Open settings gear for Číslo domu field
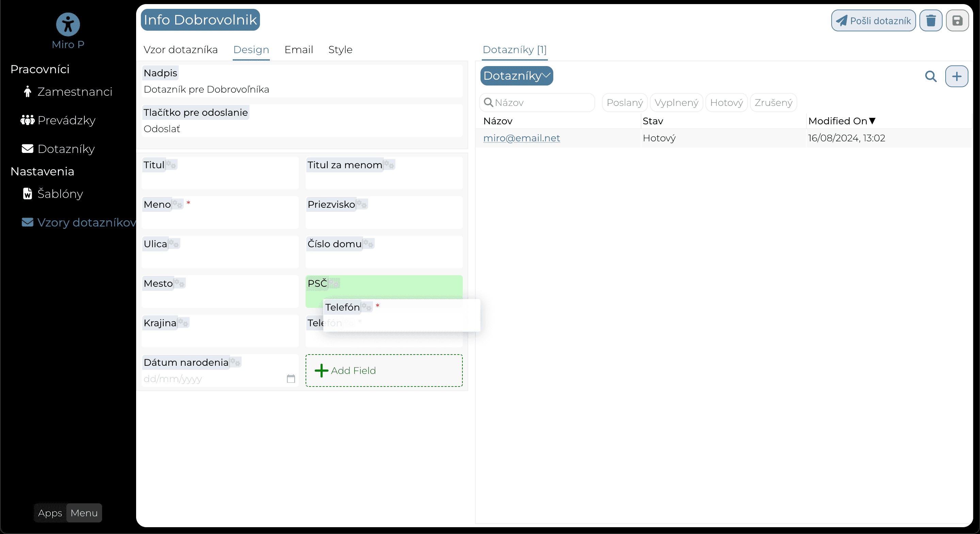Image resolution: width=980 pixels, height=534 pixels. tap(368, 244)
